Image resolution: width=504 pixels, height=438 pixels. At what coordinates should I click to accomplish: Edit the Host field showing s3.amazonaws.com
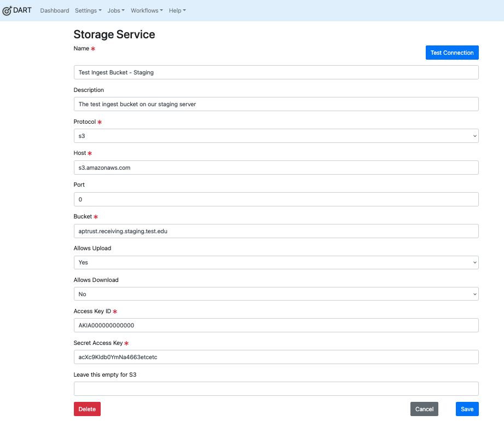point(276,168)
